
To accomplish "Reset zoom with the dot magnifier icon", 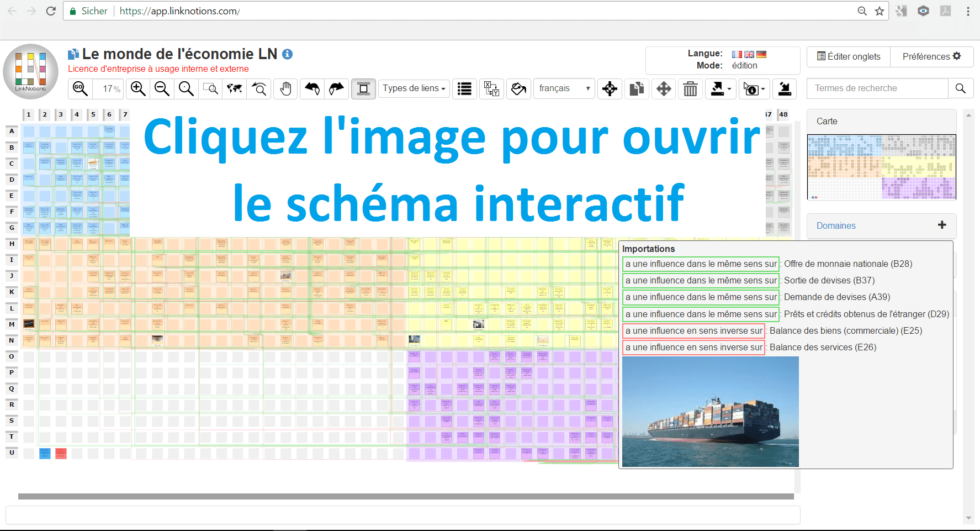I will 186,88.
